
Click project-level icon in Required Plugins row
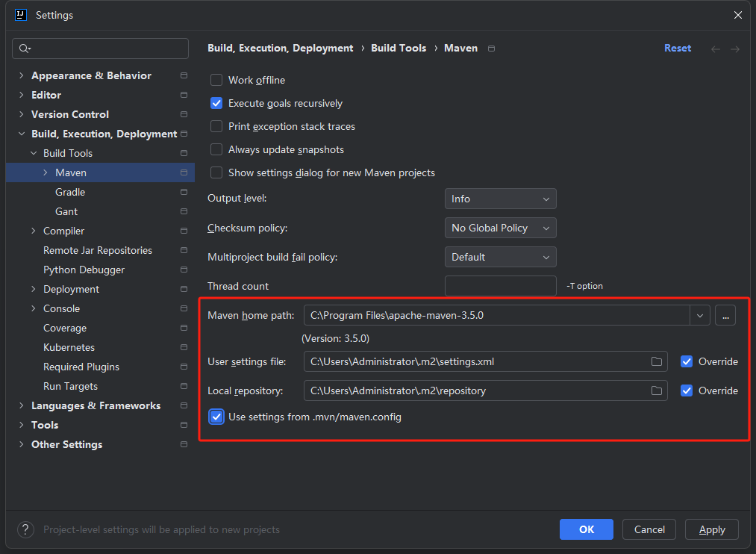[184, 367]
